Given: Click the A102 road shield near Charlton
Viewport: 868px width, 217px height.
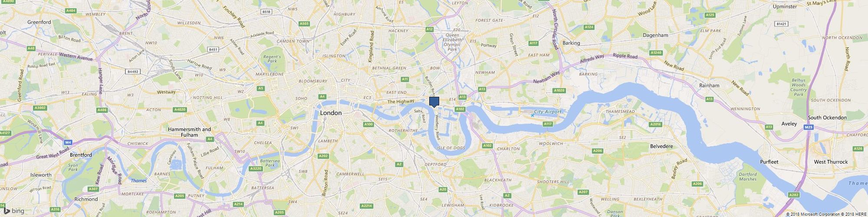Looking at the screenshot, I should point(487,145).
